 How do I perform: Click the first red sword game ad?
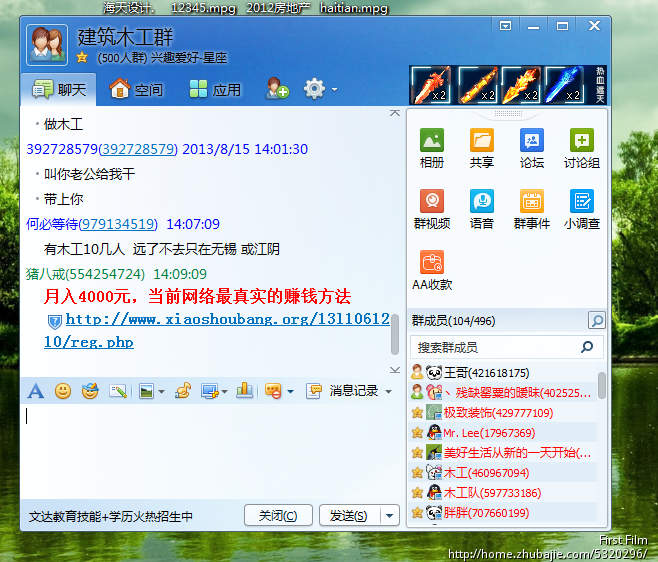(x=431, y=85)
